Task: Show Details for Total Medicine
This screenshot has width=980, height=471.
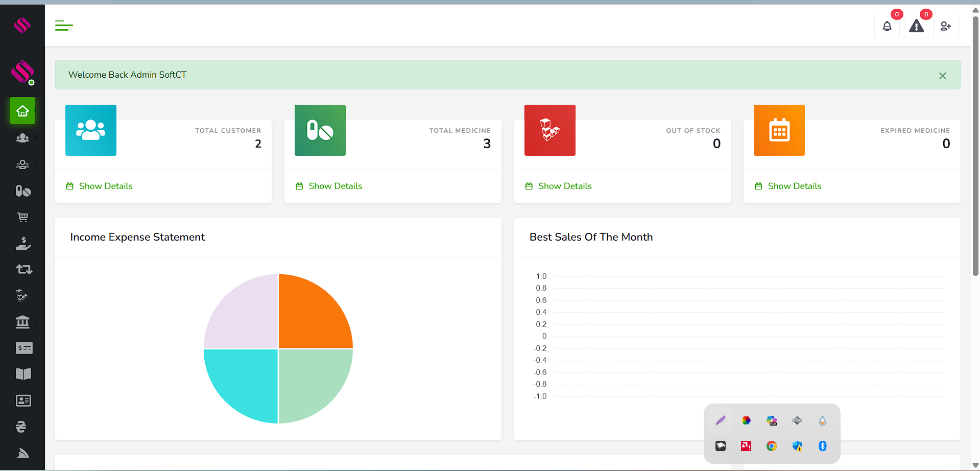Action: pyautogui.click(x=335, y=186)
